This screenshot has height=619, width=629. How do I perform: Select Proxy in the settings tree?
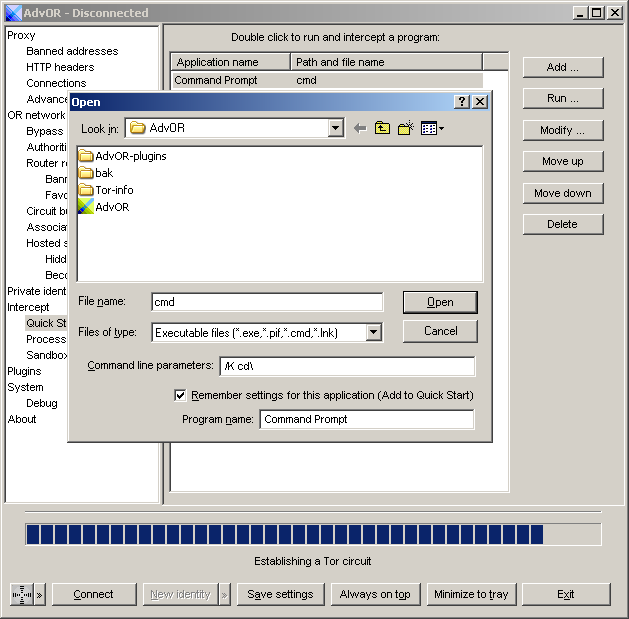[x=21, y=35]
